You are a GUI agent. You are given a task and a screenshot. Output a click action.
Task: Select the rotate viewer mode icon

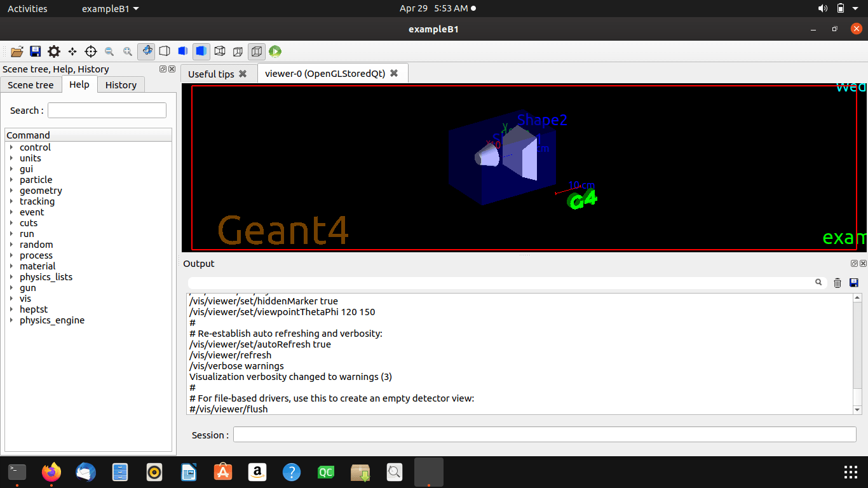pyautogui.click(x=146, y=51)
